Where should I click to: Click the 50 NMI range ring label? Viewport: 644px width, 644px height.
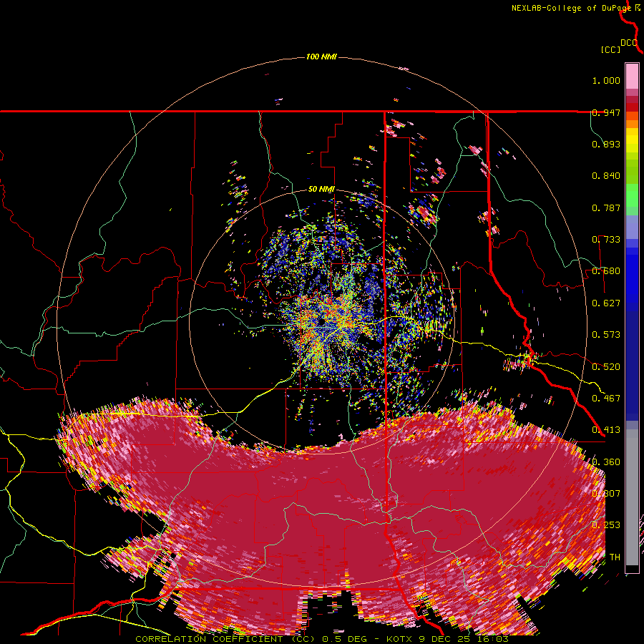click(x=321, y=190)
